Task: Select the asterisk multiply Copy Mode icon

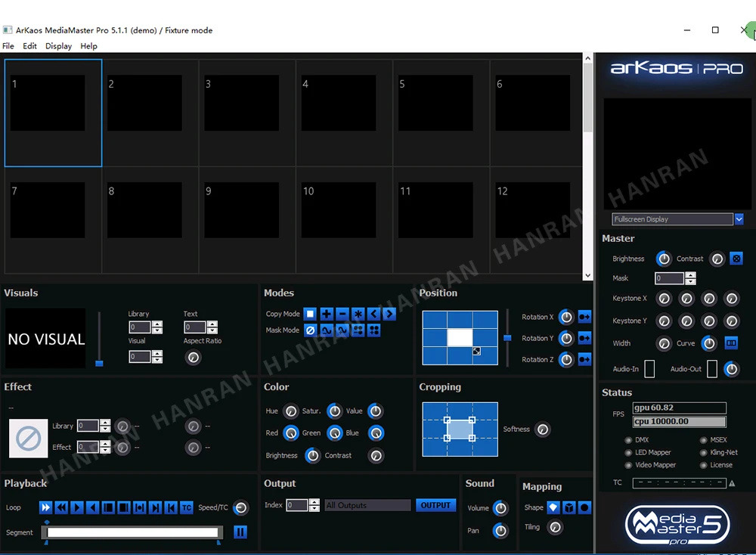Action: (x=358, y=315)
